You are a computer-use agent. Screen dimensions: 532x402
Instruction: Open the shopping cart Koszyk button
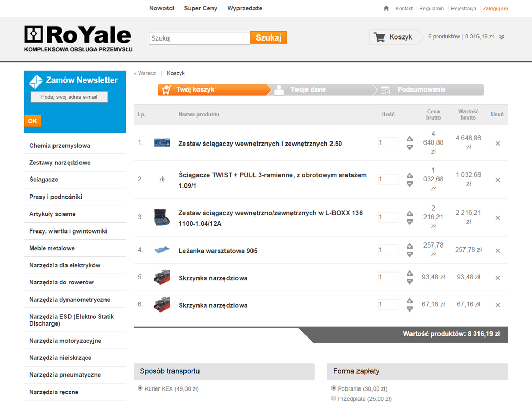coord(394,37)
